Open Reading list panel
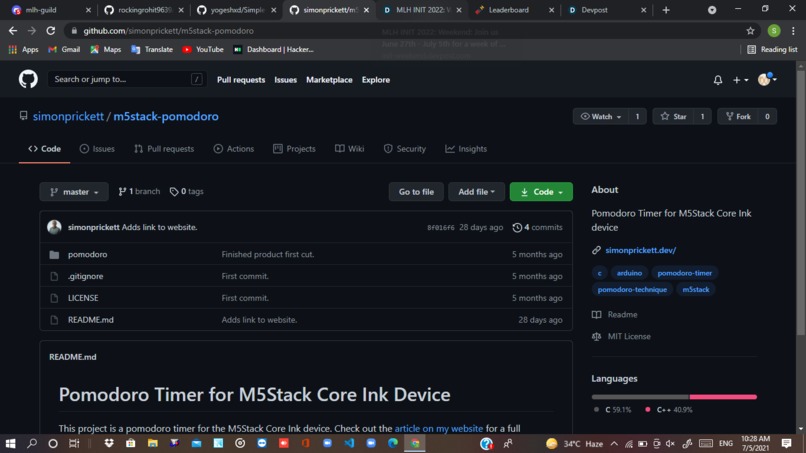Image resolution: width=806 pixels, height=453 pixels. click(772, 49)
